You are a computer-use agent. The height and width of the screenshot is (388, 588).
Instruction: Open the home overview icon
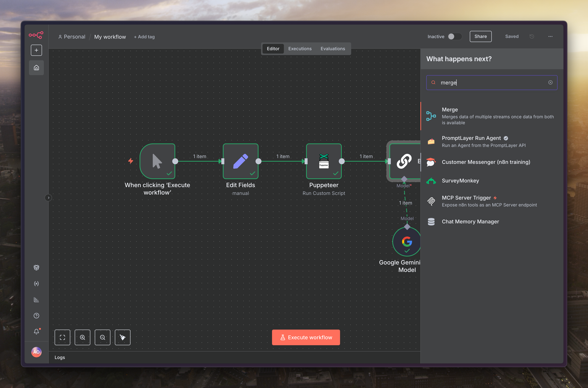point(36,68)
